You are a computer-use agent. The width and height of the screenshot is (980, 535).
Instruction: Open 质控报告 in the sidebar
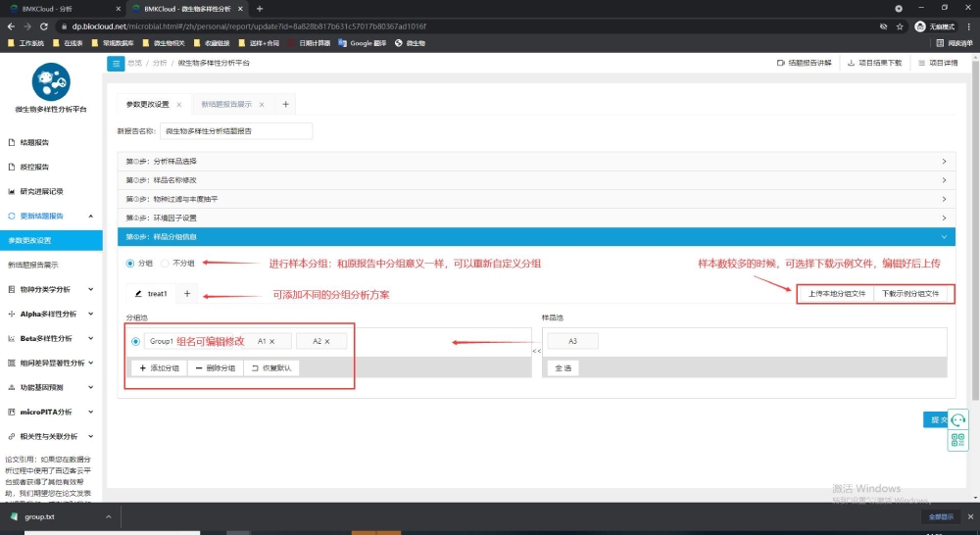[34, 167]
